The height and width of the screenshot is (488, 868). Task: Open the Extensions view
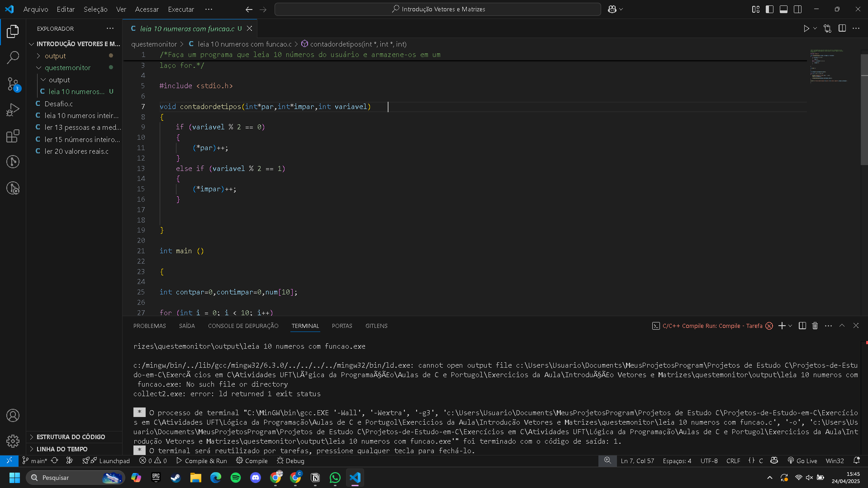pos(13,136)
